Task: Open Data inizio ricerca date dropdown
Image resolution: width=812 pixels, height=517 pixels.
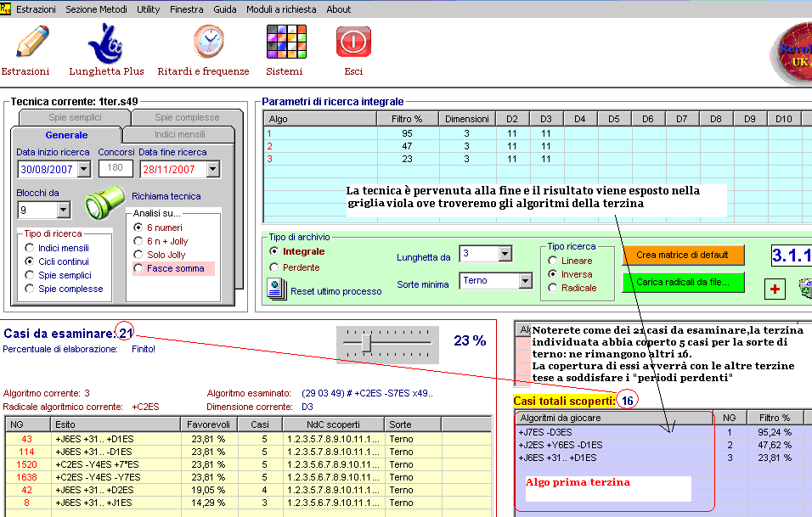Action: tap(84, 169)
